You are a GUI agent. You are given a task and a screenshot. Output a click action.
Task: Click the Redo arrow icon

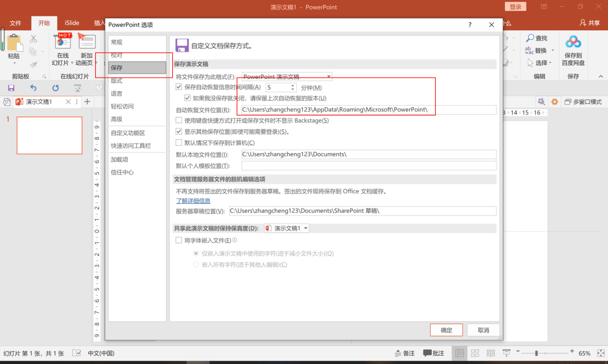[55, 88]
